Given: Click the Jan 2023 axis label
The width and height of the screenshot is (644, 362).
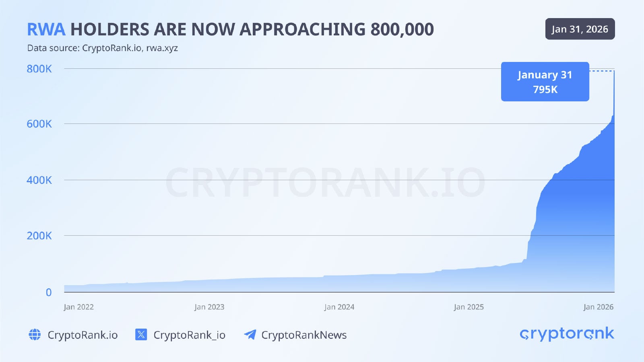Looking at the screenshot, I should click(209, 307).
